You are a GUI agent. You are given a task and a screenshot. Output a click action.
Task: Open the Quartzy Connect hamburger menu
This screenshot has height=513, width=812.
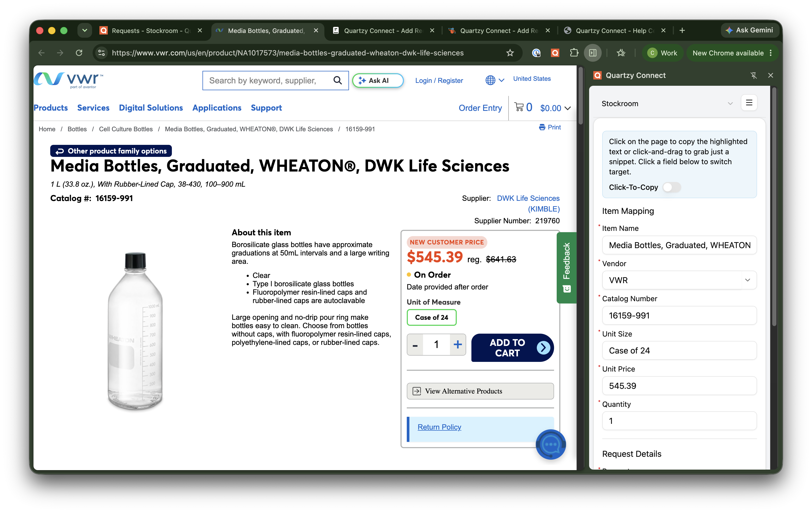[749, 103]
